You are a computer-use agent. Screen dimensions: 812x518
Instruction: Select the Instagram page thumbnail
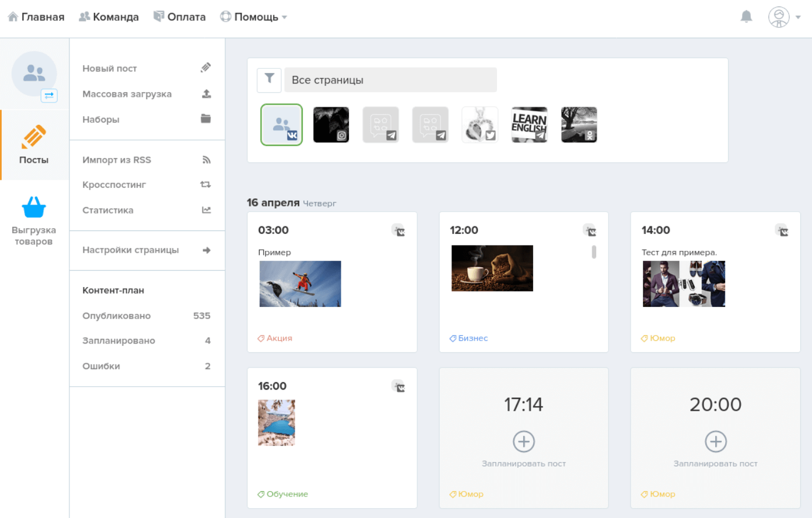coord(331,125)
